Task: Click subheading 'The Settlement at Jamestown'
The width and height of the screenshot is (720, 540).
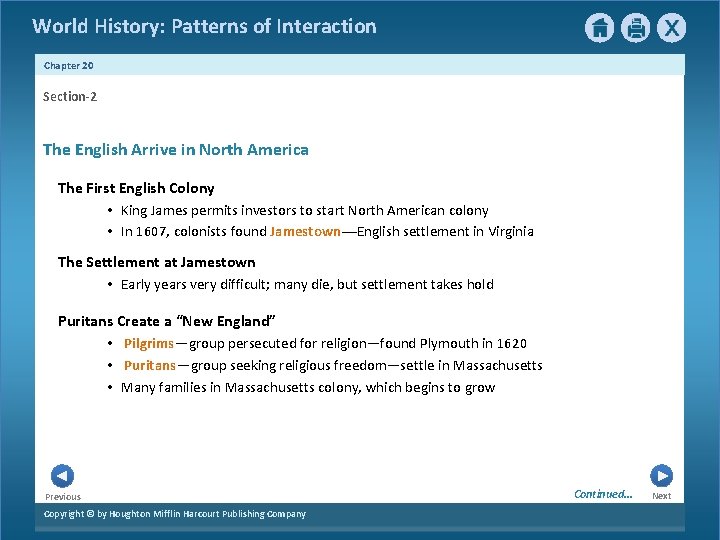Action: [157, 262]
